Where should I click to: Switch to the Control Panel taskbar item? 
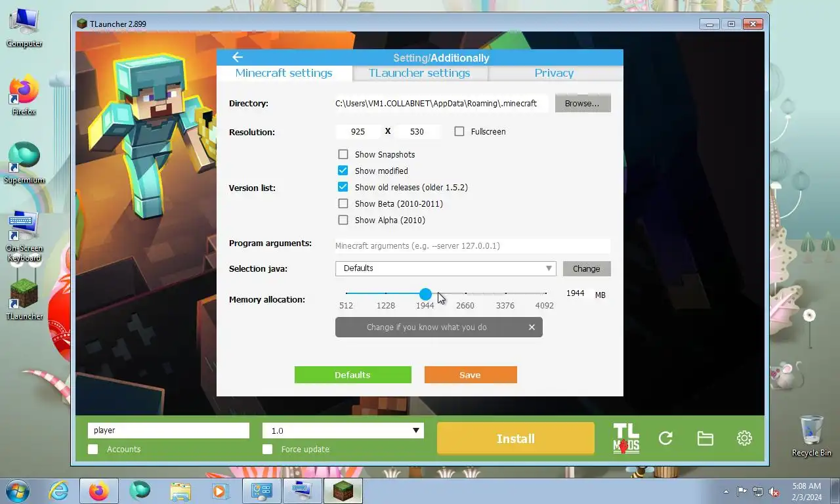262,491
